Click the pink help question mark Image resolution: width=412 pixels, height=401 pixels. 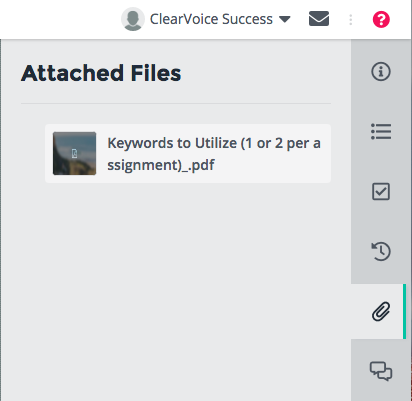[x=381, y=19]
